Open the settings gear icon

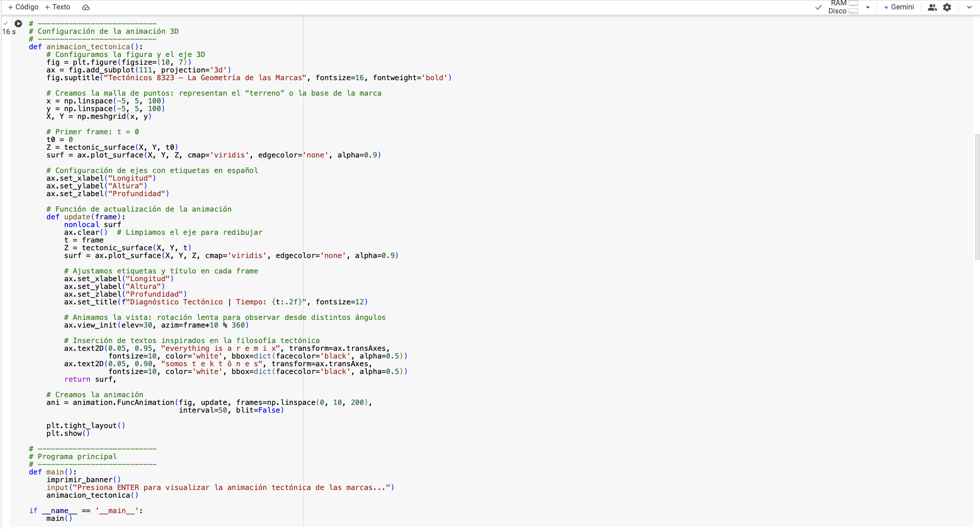[x=947, y=7]
